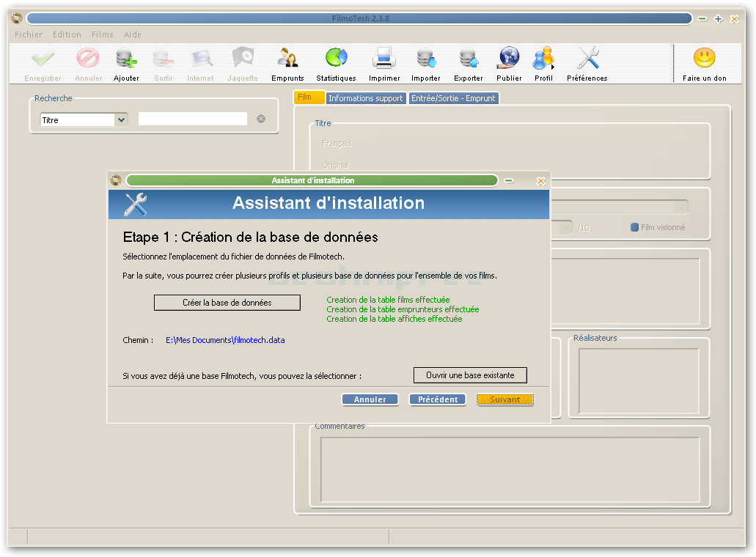The width and height of the screenshot is (756, 557).
Task: Open the Aide menu
Action: 133,34
